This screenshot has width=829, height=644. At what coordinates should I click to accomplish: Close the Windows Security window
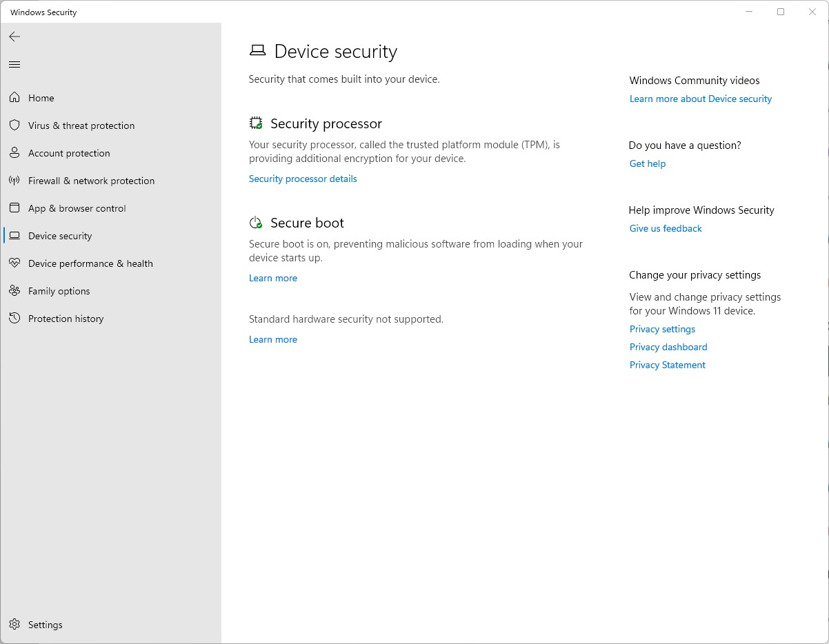point(812,12)
